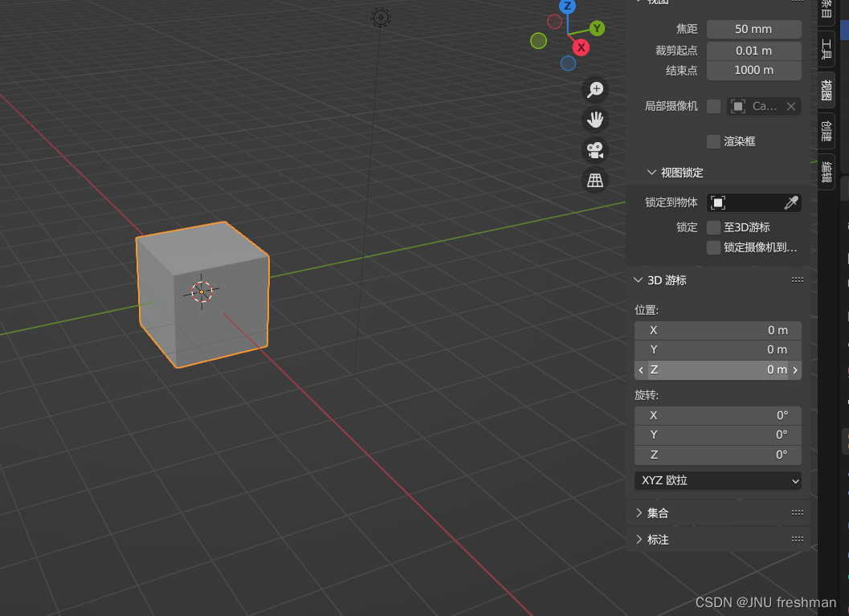Viewport: 849px width, 616px height.
Task: Click cursor position X 0 m field
Action: [x=717, y=330]
